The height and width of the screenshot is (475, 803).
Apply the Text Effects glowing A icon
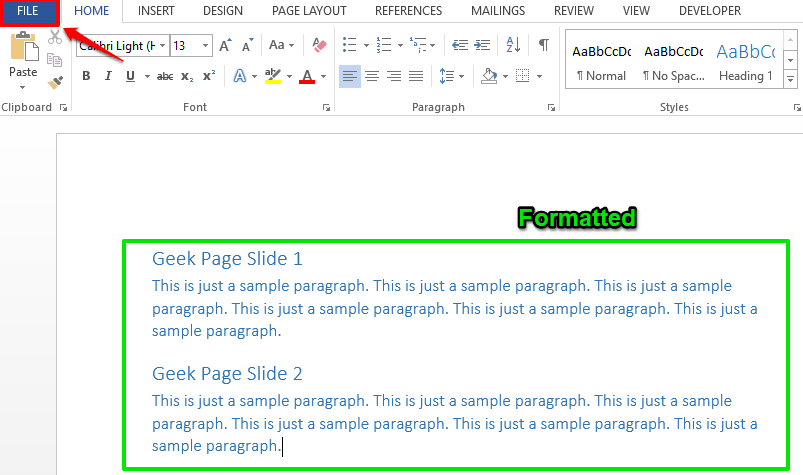click(240, 76)
